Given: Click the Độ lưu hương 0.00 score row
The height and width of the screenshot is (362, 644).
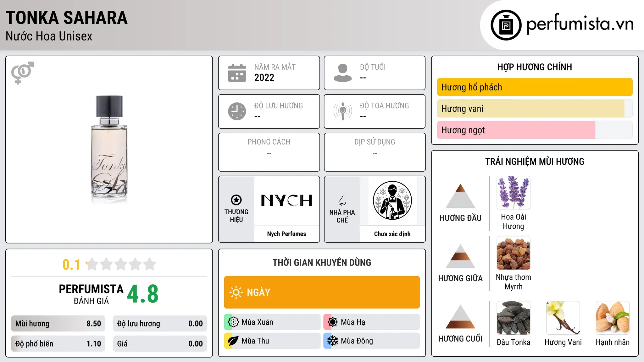Looking at the screenshot, I should [160, 324].
